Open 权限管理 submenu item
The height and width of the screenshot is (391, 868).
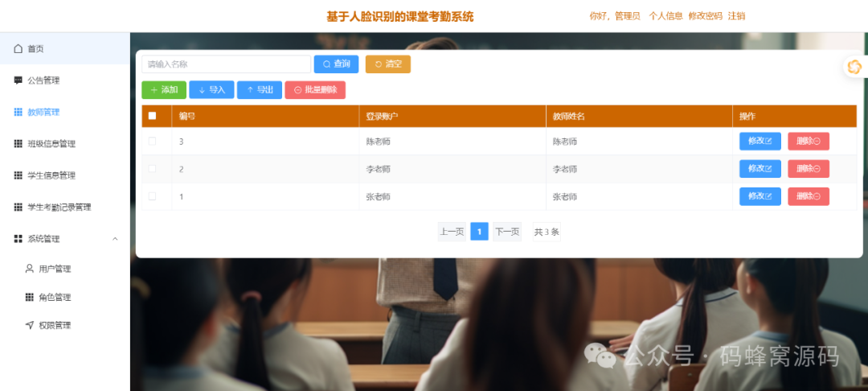[65, 325]
